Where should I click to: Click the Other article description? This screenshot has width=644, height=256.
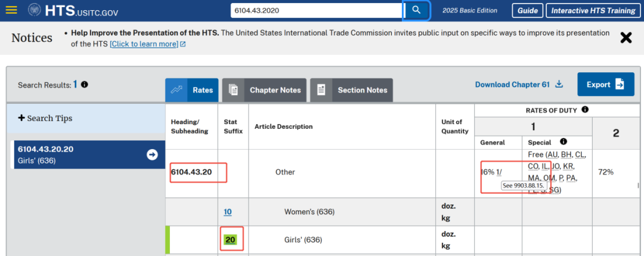coord(285,172)
